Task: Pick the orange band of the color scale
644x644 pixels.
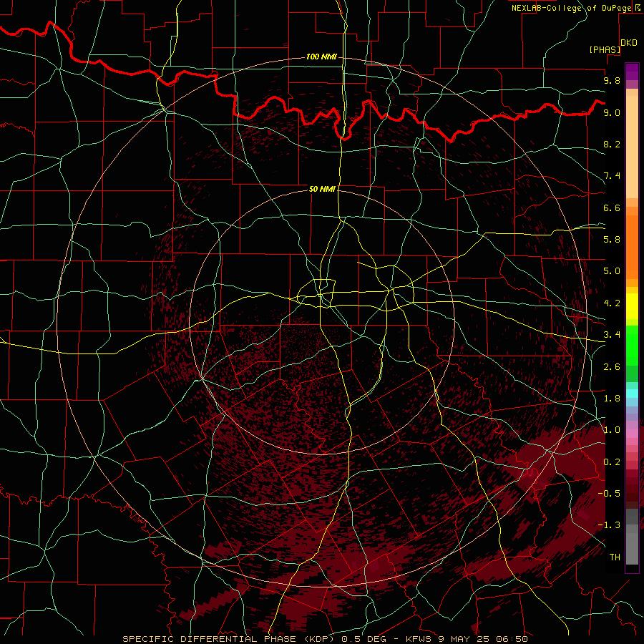Action: coord(632,248)
